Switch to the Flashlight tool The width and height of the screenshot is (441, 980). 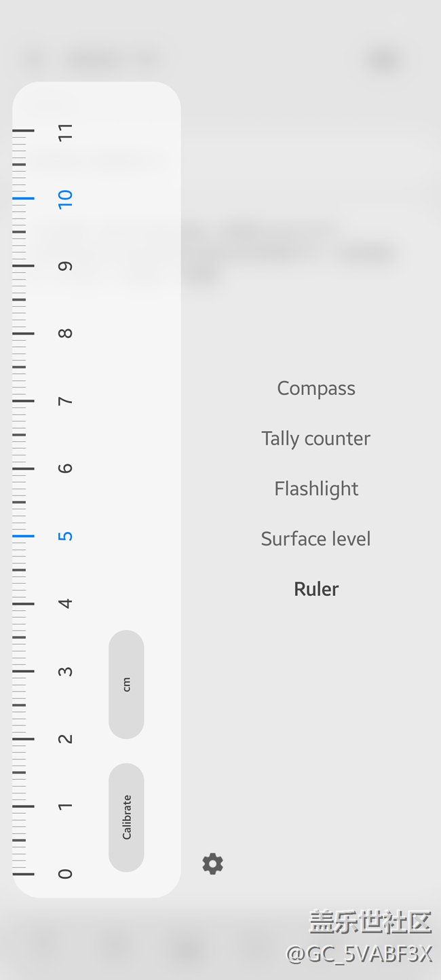[316, 489]
